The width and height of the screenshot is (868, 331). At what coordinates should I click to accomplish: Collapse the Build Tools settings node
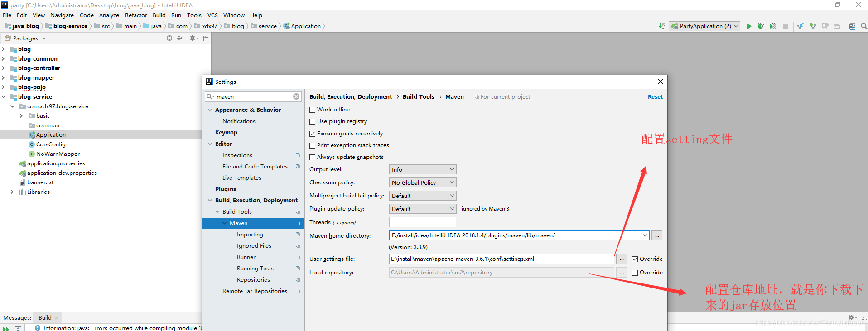(217, 211)
